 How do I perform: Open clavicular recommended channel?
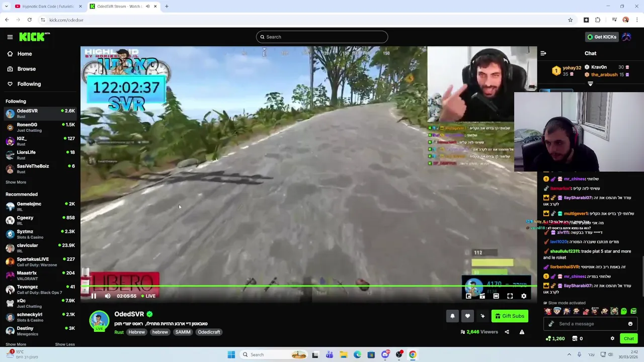pos(40,248)
